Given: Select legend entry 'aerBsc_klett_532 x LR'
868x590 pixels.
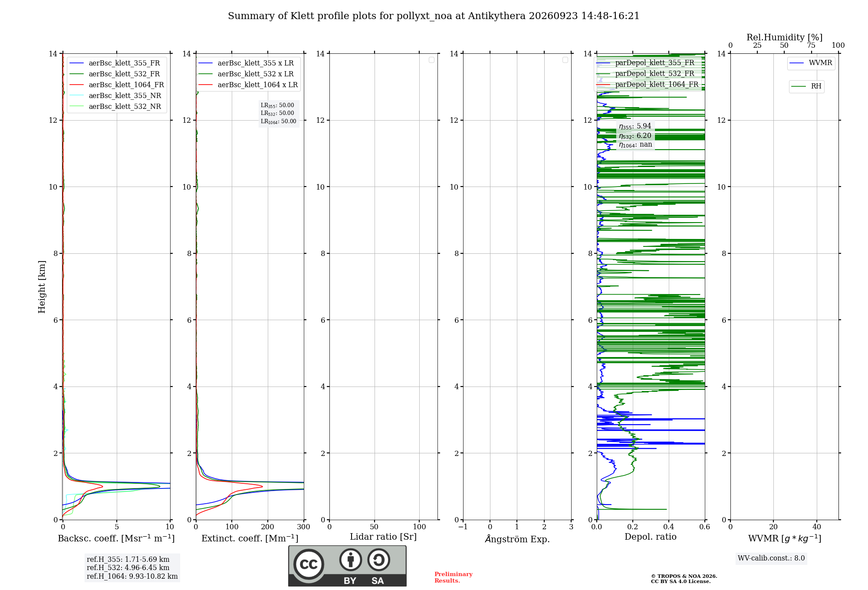Looking at the screenshot, I should click(246, 74).
